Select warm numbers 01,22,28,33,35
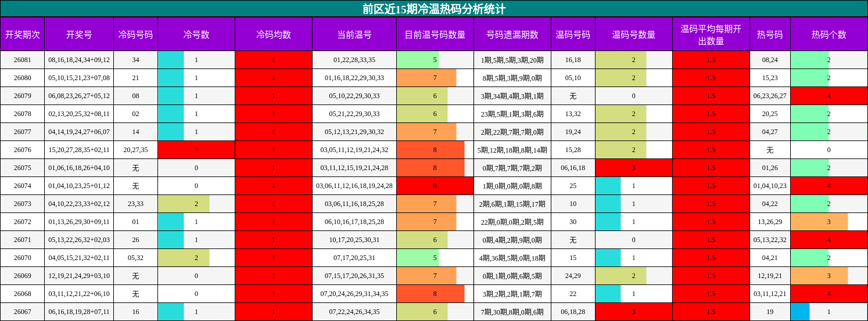868x321 pixels. (x=354, y=60)
